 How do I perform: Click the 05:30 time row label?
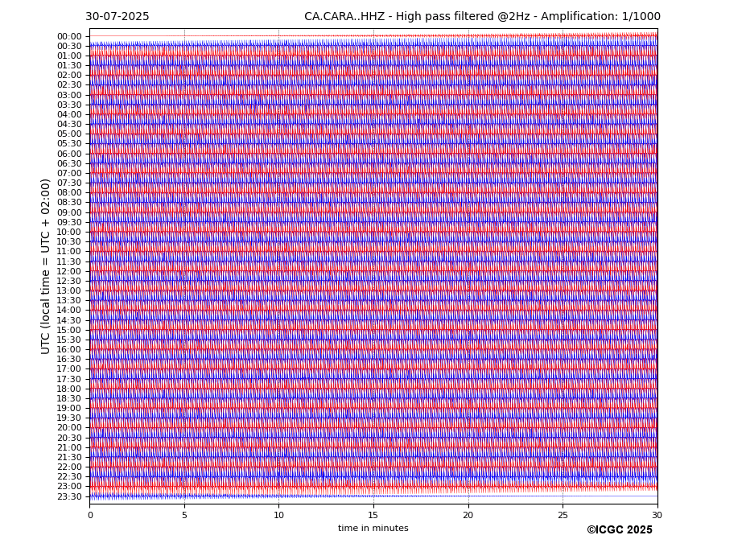69,144
